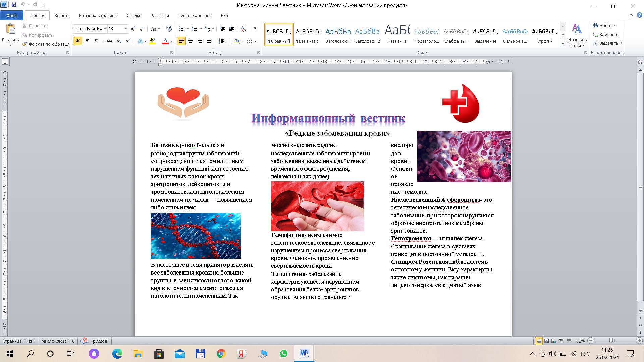Screen dimensions: 644x362
Task: Toggle show paragraph marks (¶)
Action: pos(256,29)
